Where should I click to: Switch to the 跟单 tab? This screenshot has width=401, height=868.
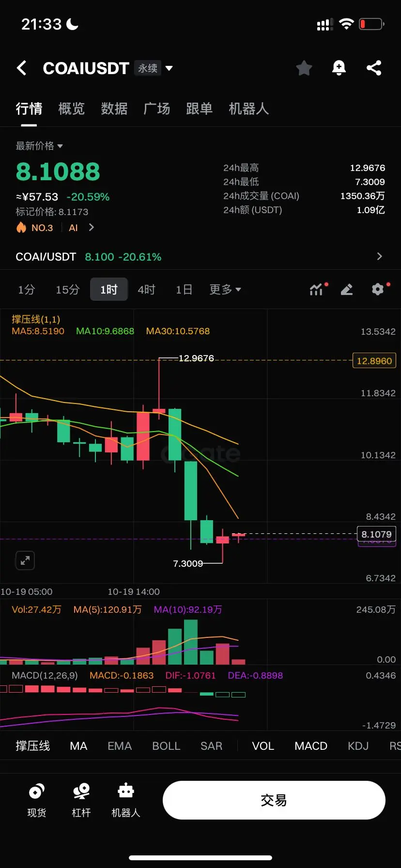click(200, 108)
